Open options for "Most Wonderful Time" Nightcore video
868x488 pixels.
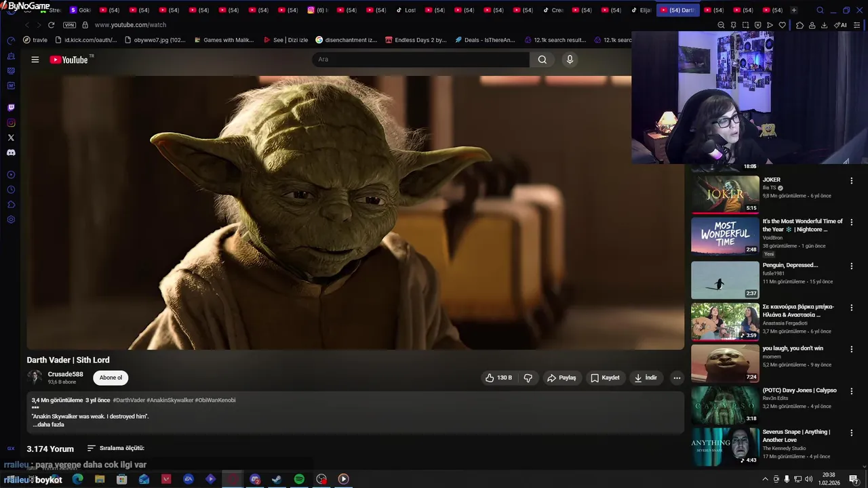tap(851, 222)
